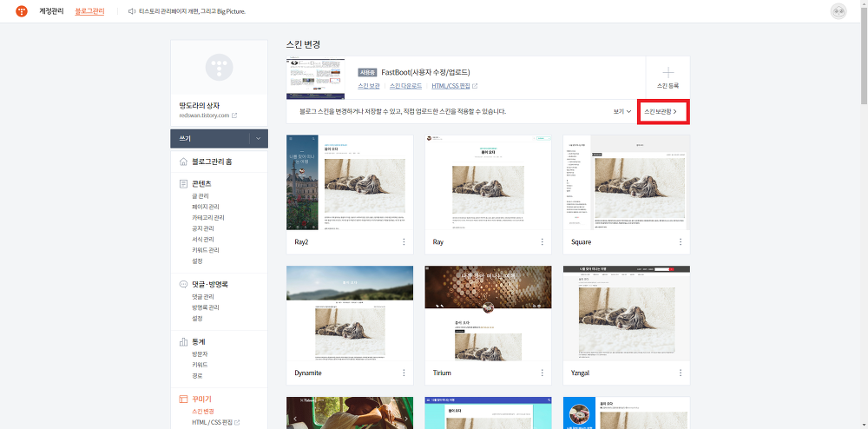Click the Tistory orange logo icon
The height and width of the screenshot is (429, 868).
(22, 11)
